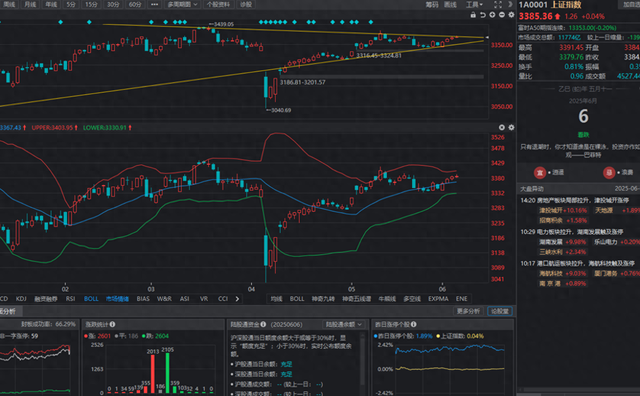Select the 牛熊线 overlay

coord(387,299)
